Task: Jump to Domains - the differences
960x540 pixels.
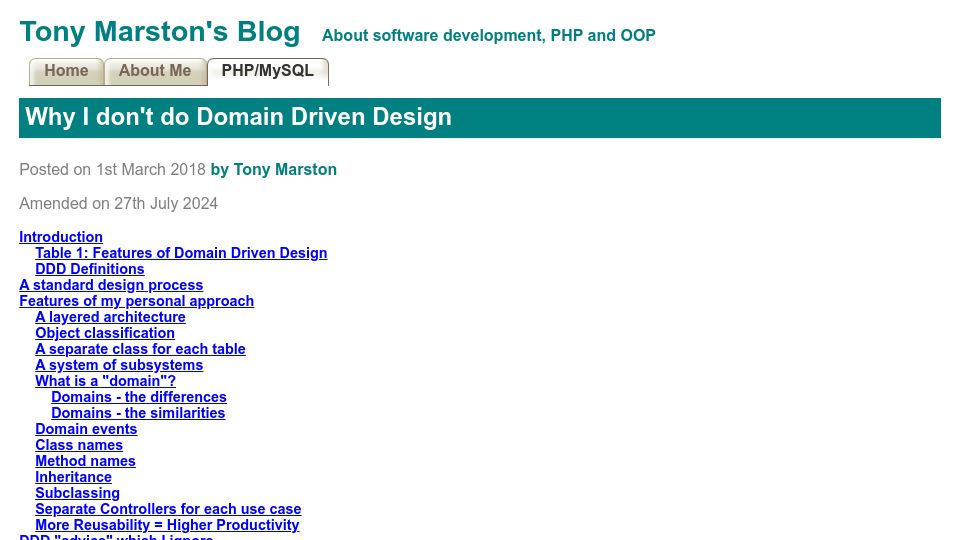Action: tap(139, 396)
